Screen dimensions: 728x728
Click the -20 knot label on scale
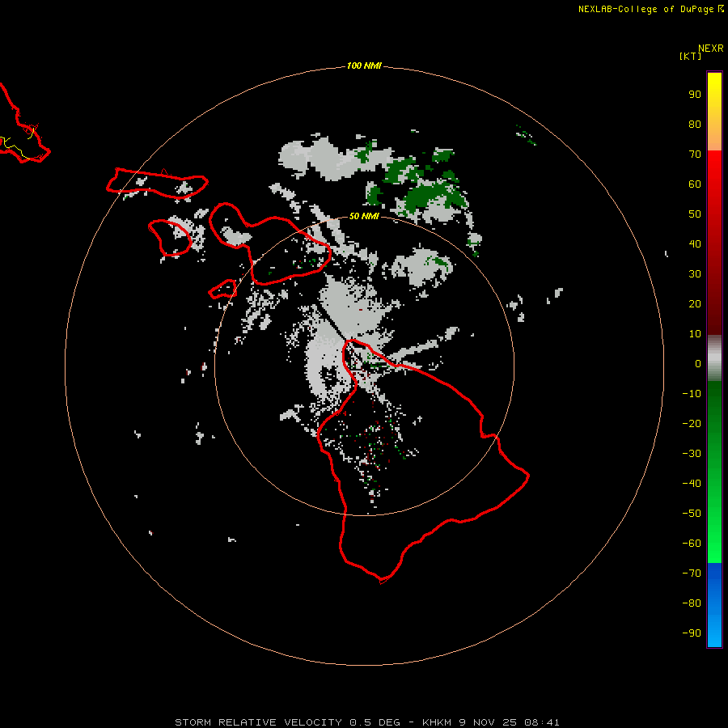[x=692, y=423]
